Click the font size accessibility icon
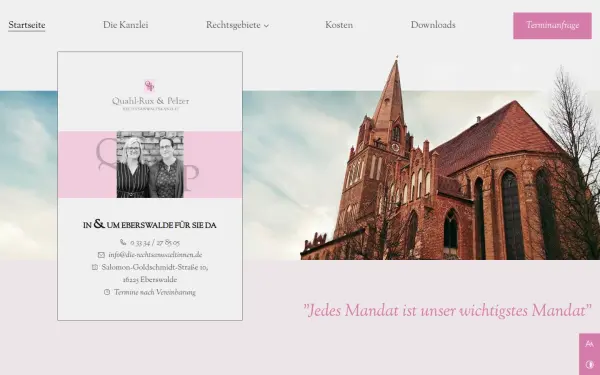This screenshot has height=375, width=600. click(x=589, y=344)
